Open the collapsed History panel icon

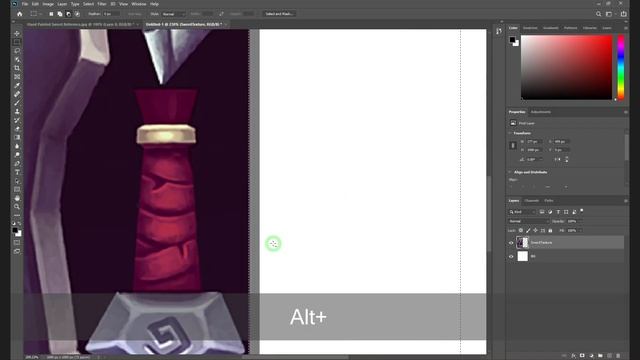click(499, 31)
